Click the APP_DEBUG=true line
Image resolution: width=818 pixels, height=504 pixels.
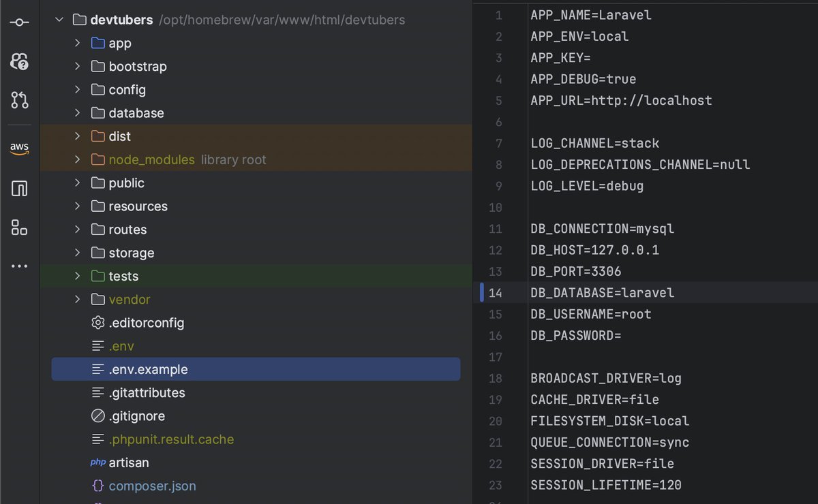tap(584, 79)
